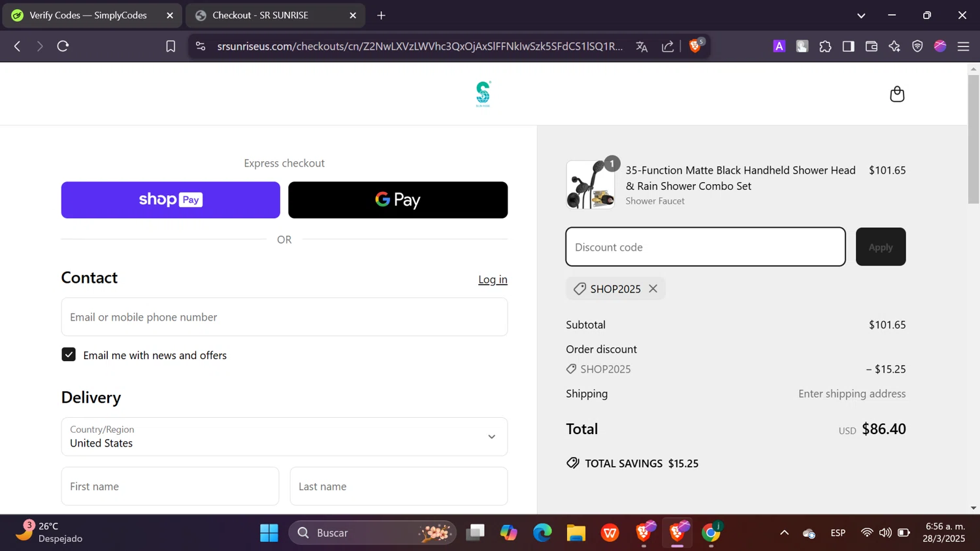
Task: Click the VPN shield icon
Action: [917, 46]
